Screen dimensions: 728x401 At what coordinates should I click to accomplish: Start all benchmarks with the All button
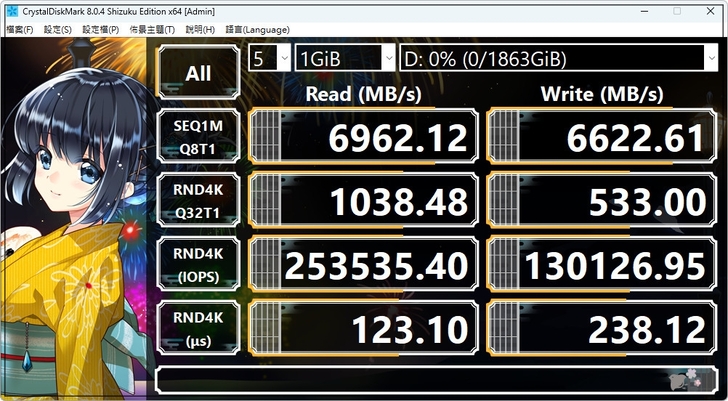tap(198, 72)
